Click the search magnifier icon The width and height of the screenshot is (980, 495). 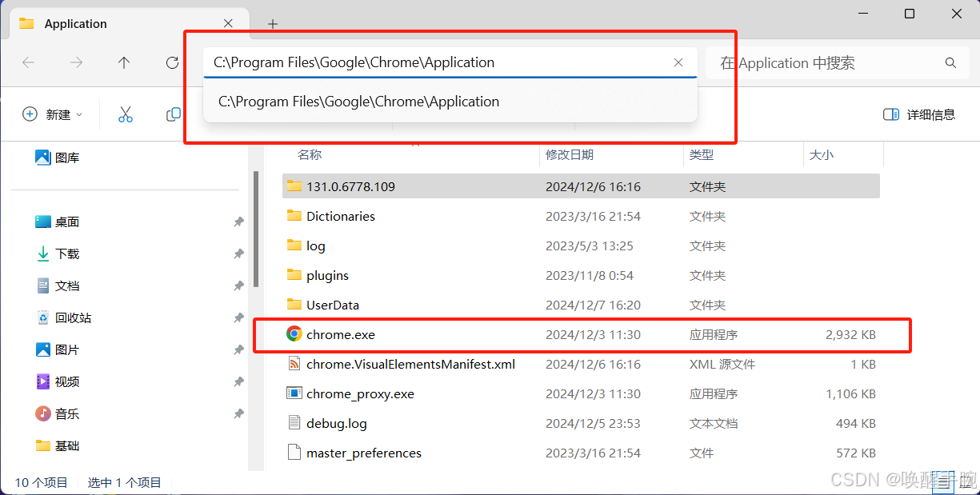pos(950,62)
